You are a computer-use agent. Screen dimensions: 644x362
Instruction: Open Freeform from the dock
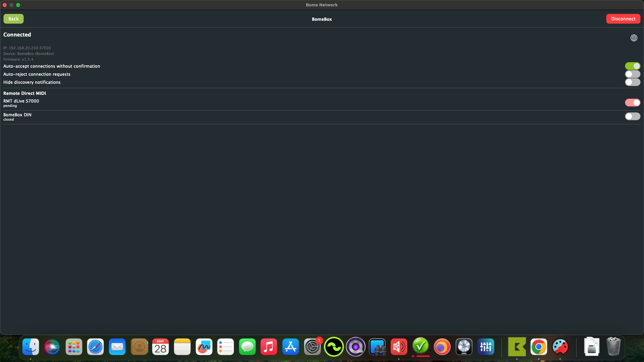[x=204, y=347]
